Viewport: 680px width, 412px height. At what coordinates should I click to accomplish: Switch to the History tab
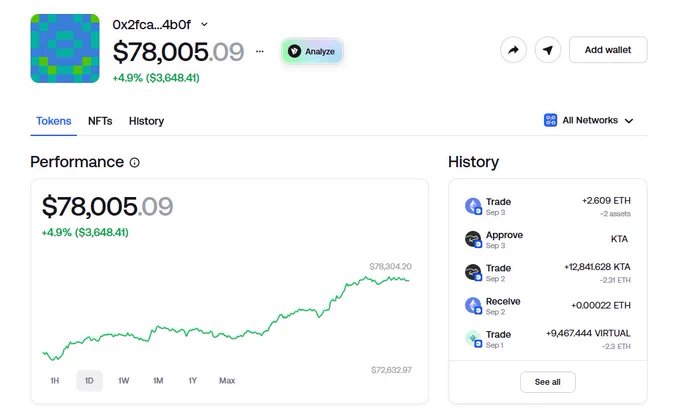[x=147, y=121]
